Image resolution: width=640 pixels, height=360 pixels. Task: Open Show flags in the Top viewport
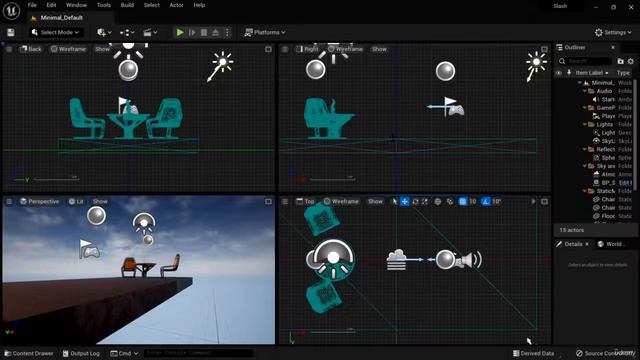tap(375, 201)
